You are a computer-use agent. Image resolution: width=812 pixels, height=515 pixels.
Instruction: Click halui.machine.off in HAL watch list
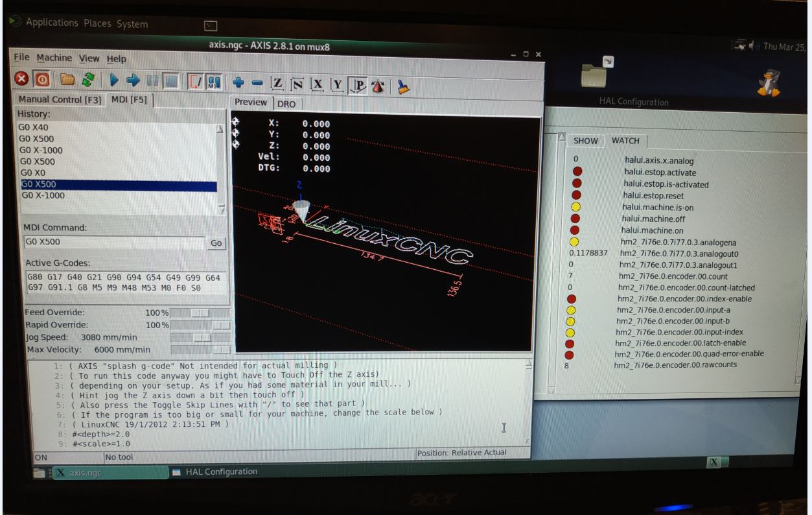(x=655, y=219)
